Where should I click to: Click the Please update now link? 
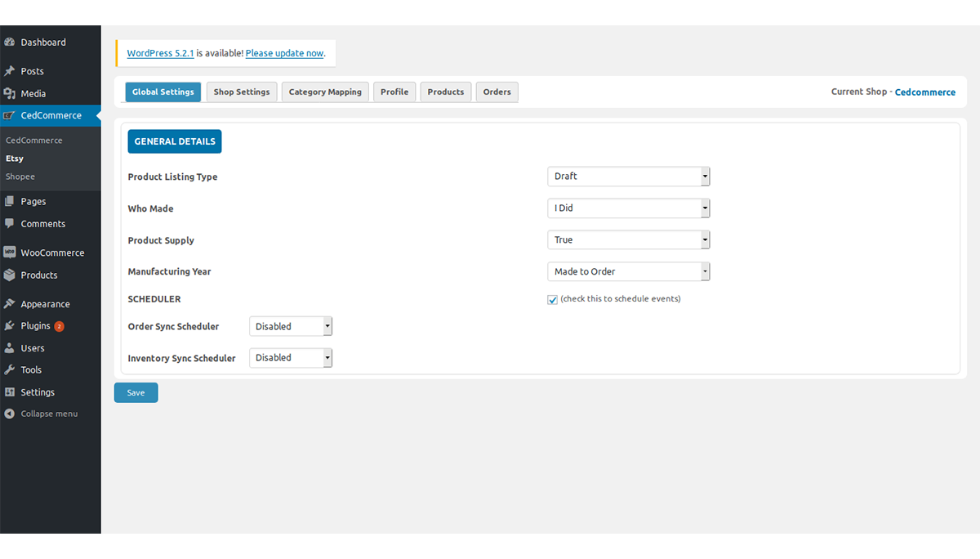pyautogui.click(x=284, y=52)
